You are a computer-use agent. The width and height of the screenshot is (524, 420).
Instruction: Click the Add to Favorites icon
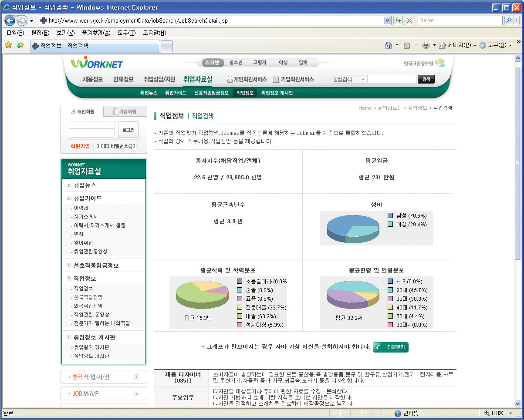pos(20,45)
